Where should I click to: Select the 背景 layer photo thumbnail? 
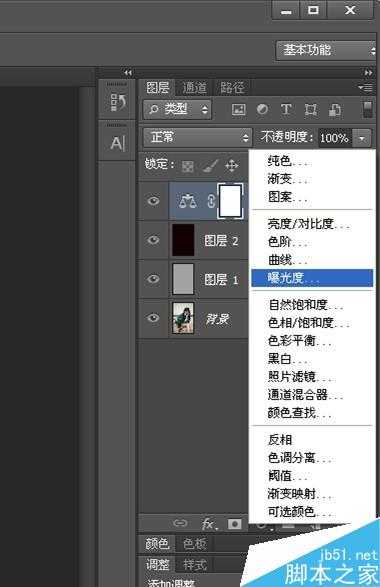(x=183, y=318)
